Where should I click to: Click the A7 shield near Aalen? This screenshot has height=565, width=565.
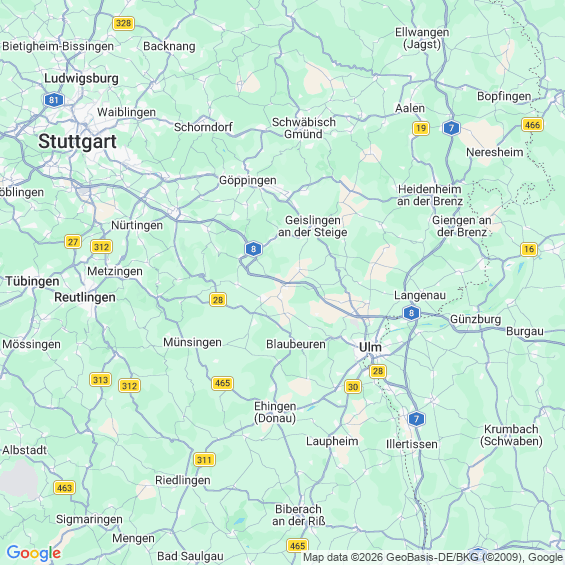[x=451, y=128]
